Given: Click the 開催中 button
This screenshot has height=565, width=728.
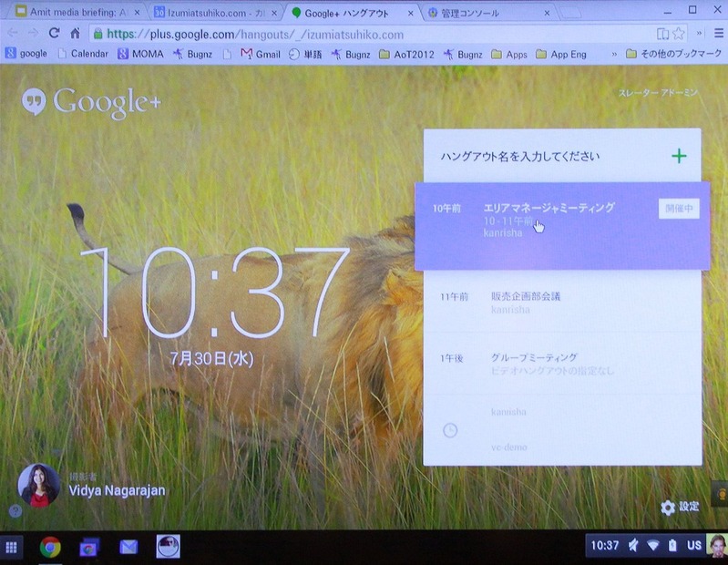Looking at the screenshot, I should [x=679, y=209].
